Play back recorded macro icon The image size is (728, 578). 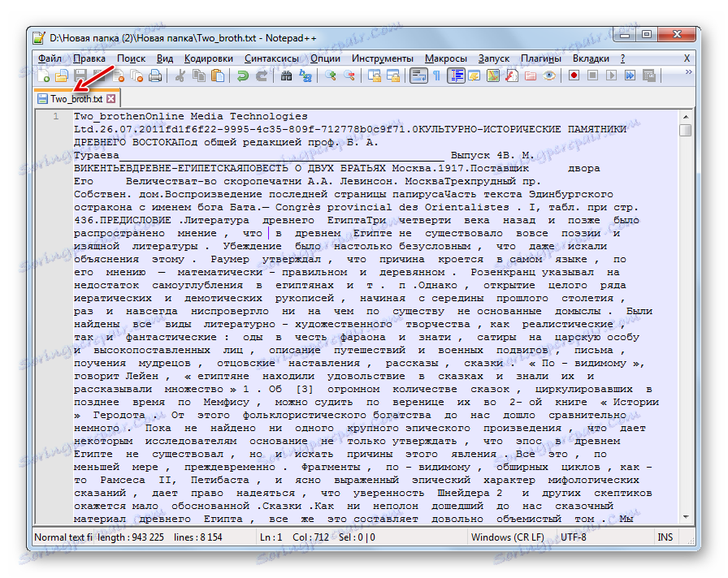click(x=611, y=75)
